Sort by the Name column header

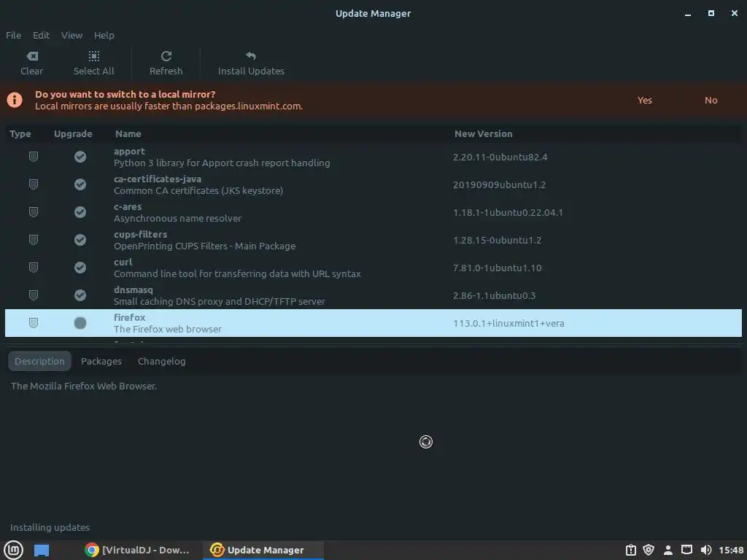(128, 134)
